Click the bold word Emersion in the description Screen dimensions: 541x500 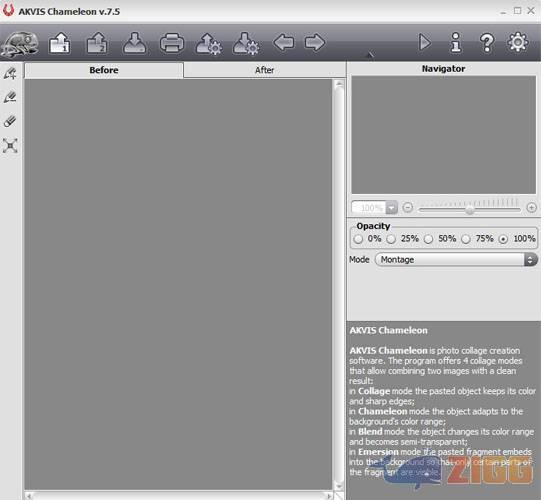[378, 452]
